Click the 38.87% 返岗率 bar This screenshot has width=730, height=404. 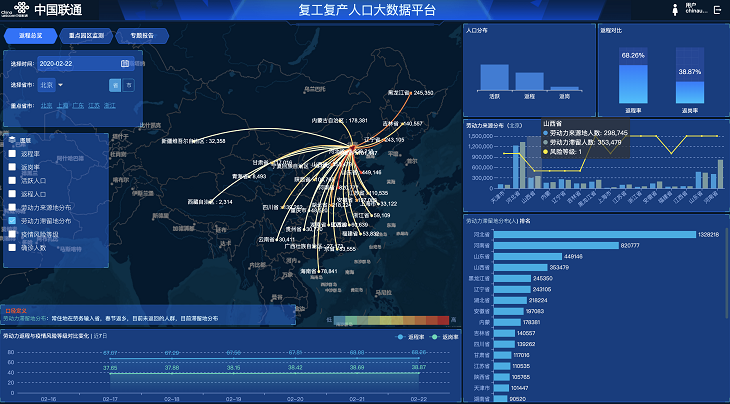(x=689, y=92)
